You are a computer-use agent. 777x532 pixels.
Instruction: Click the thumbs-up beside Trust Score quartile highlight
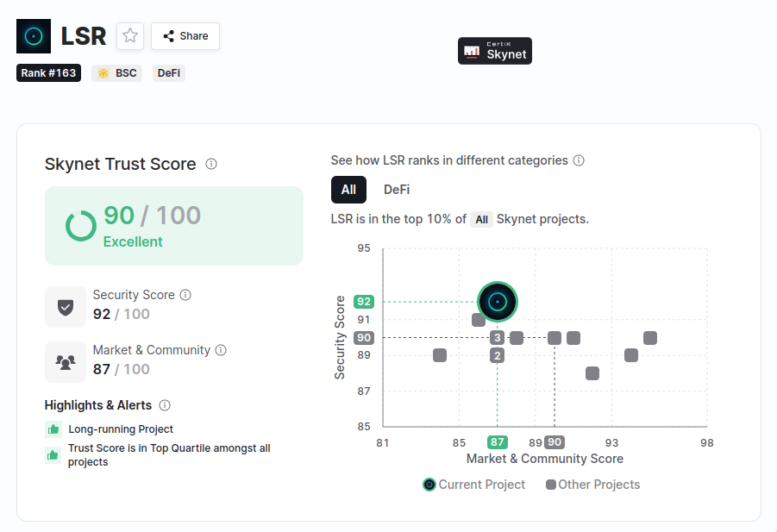[51, 452]
